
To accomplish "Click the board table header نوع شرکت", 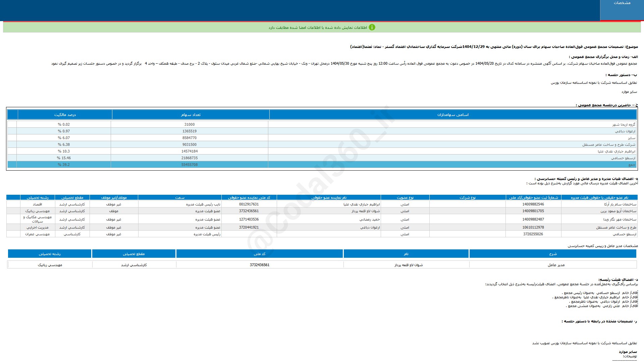I will (x=468, y=197).
